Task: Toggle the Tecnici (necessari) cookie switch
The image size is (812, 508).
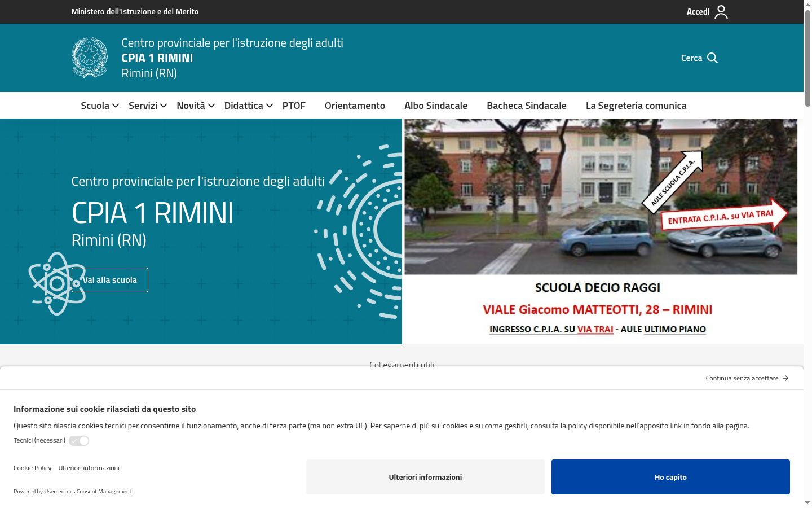Action: tap(79, 441)
